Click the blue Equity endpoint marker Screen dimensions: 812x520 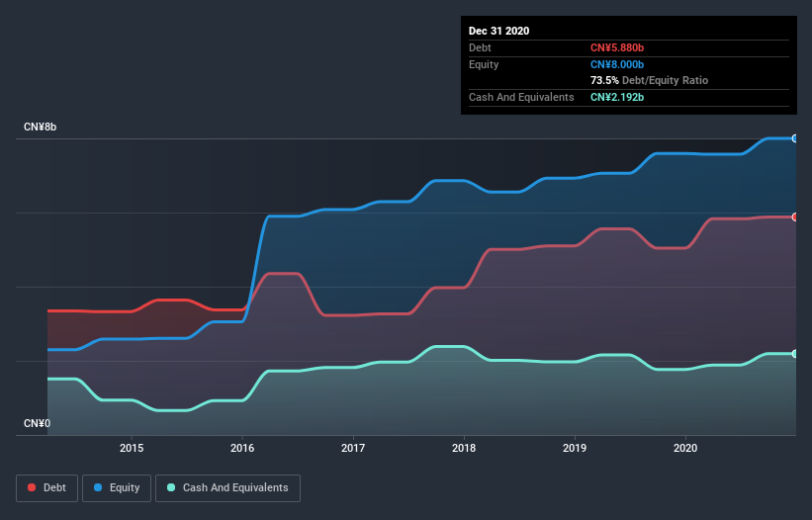click(x=795, y=138)
